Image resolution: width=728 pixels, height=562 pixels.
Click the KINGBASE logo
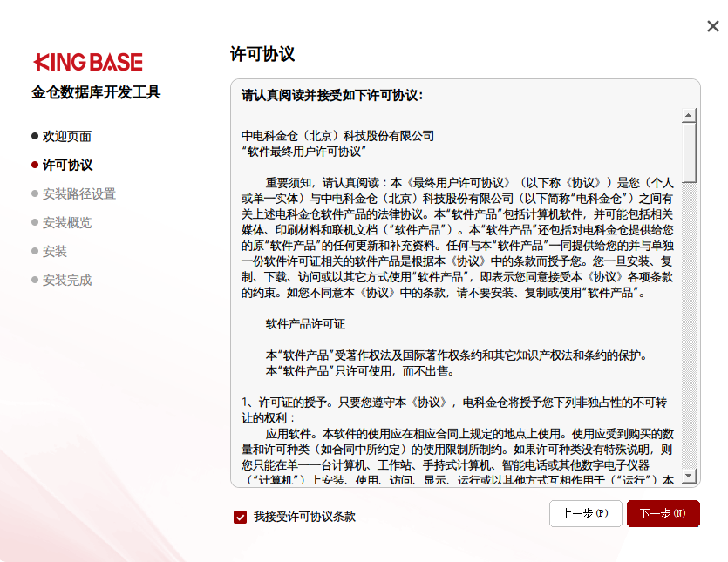tap(88, 62)
